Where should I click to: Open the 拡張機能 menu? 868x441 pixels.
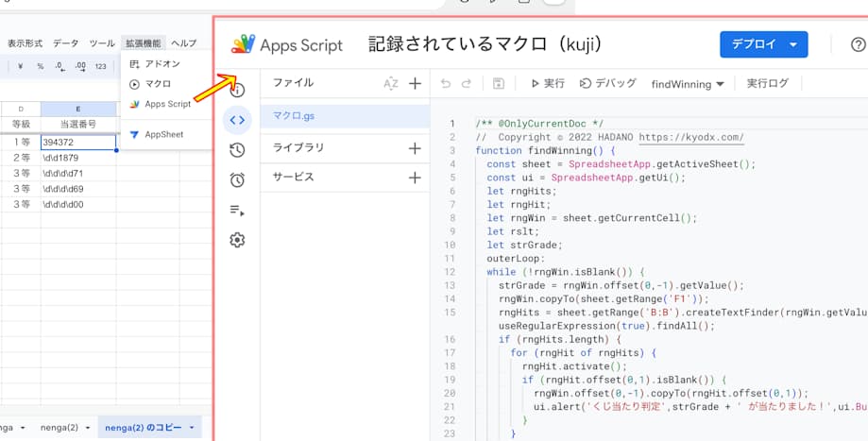(x=144, y=43)
